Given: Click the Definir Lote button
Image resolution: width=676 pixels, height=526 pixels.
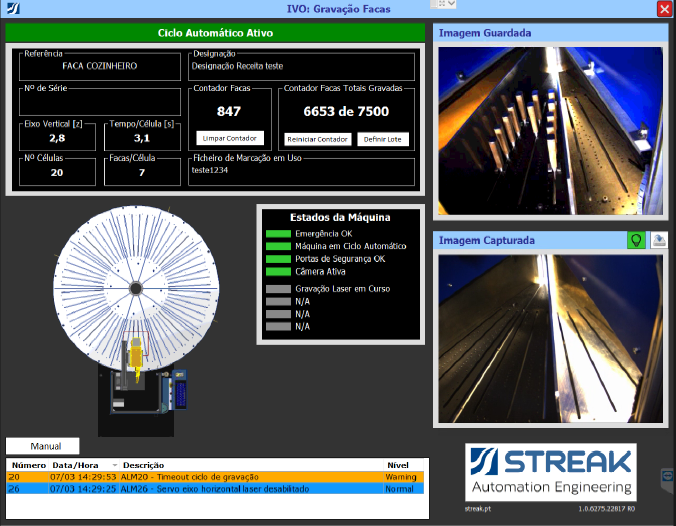Looking at the screenshot, I should [383, 139].
